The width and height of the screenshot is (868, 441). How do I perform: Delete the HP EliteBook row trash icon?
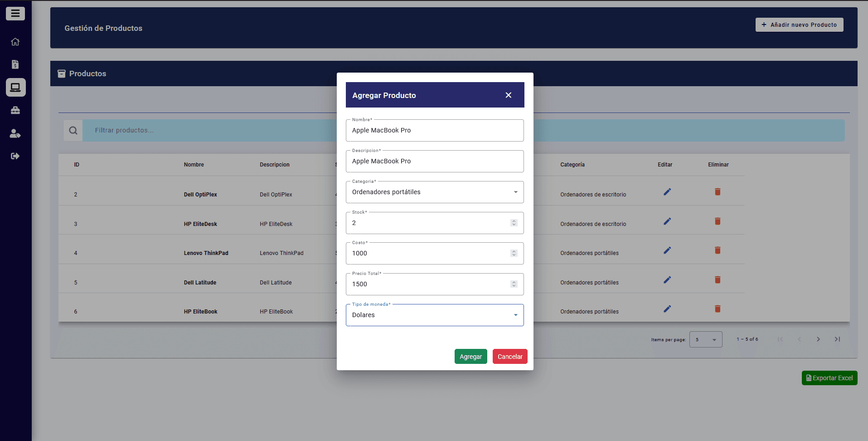tap(718, 309)
